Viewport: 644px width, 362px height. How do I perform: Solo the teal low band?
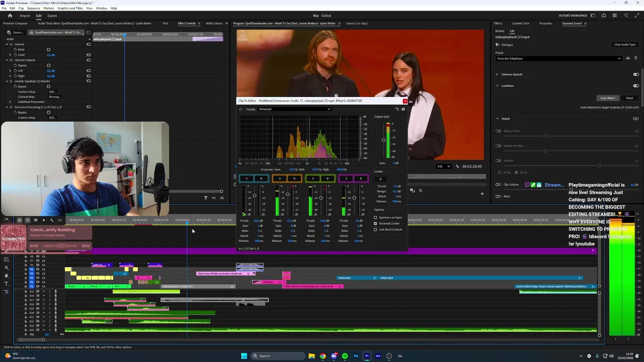click(x=247, y=178)
